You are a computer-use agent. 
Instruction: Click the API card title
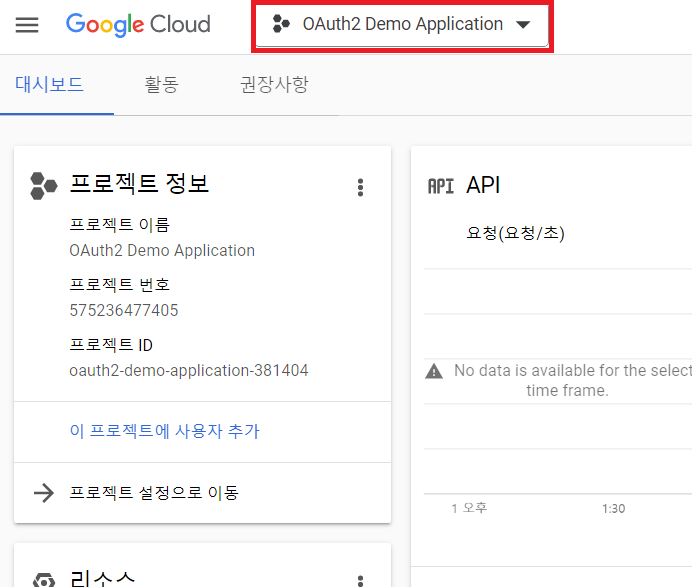coord(483,185)
